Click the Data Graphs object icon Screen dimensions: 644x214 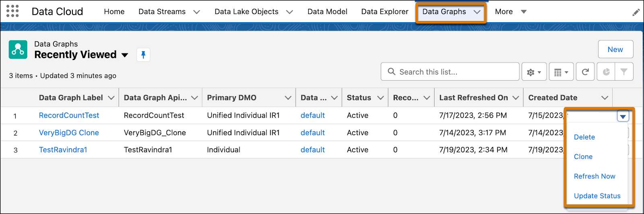18,50
